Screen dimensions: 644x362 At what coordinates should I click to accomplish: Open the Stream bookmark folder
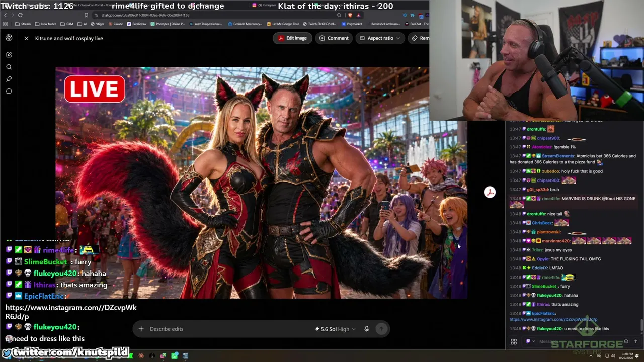[x=23, y=24]
